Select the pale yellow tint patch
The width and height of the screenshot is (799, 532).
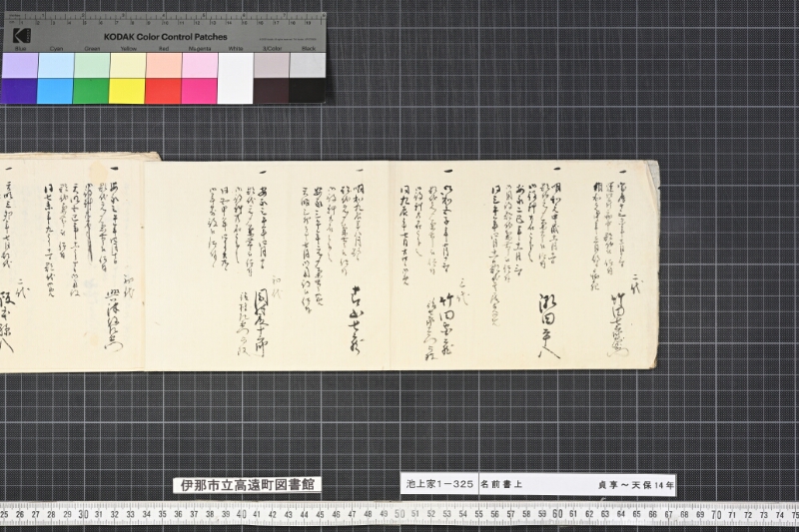[x=129, y=65]
